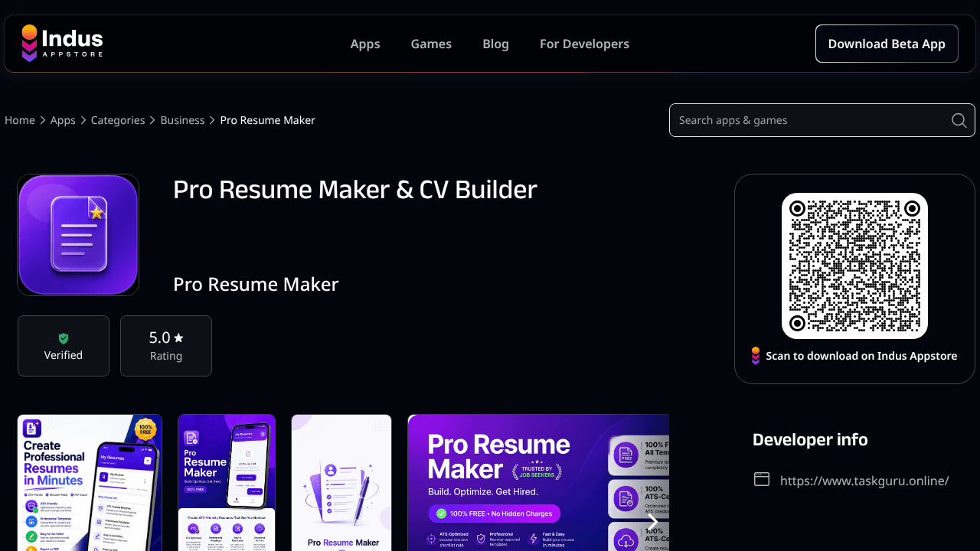980x551 pixels.
Task: Click the magnifier search icon
Action: pos(959,120)
